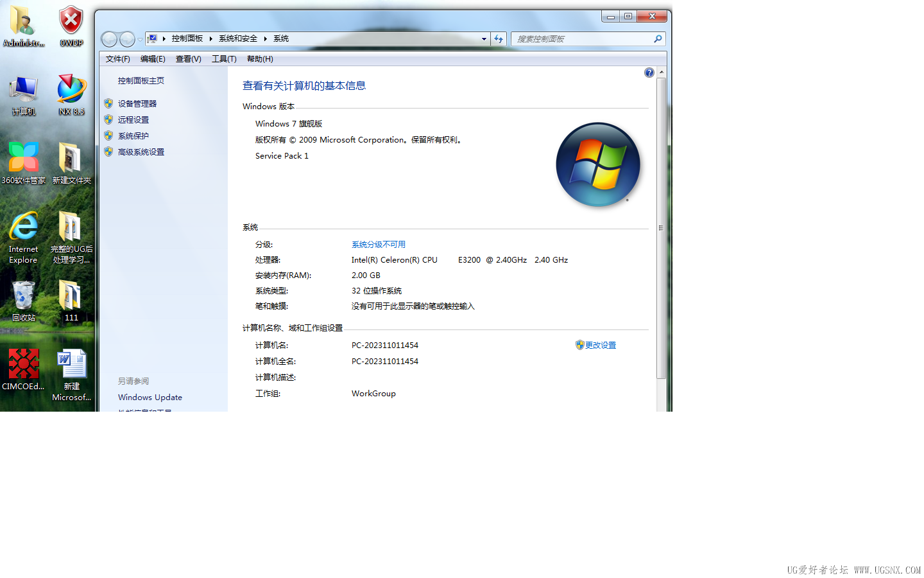This screenshot has height=578, width=924.
Task: Click the search magnifier icon
Action: pos(658,39)
